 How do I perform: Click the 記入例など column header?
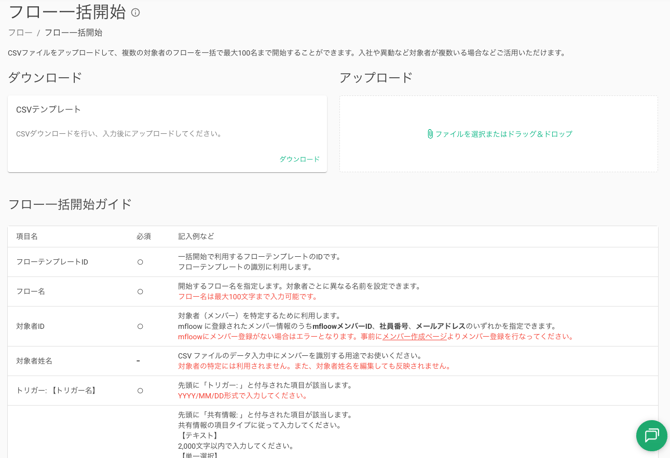point(196,236)
